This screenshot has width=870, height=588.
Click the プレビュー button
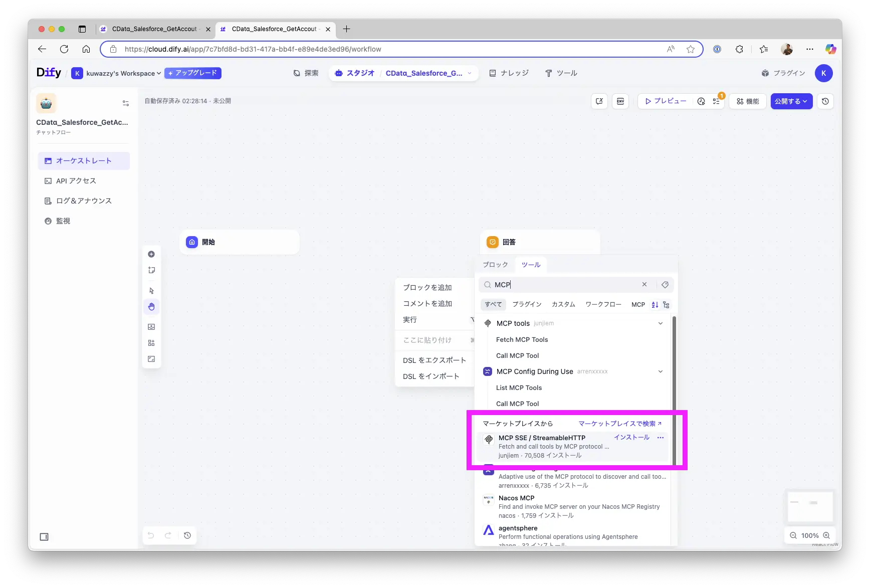click(666, 101)
